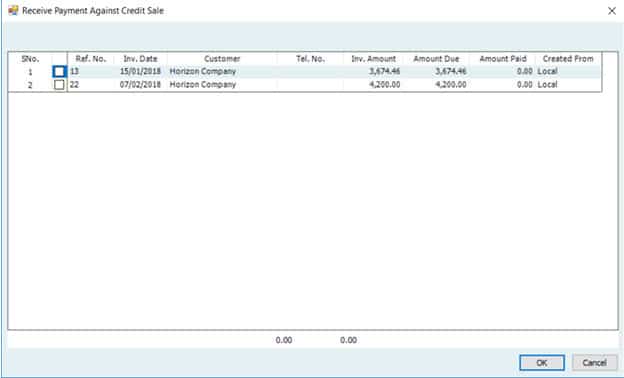Click the Amount Paid cell of row 1

coord(503,72)
